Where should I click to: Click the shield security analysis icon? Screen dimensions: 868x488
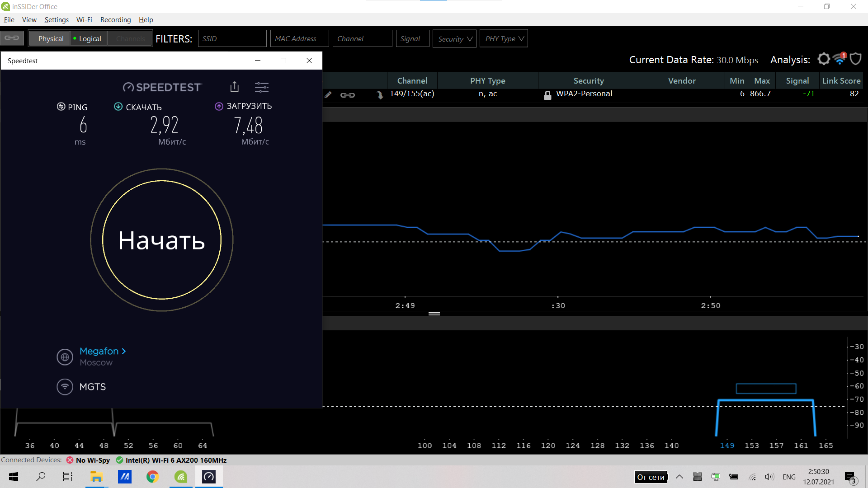(855, 59)
